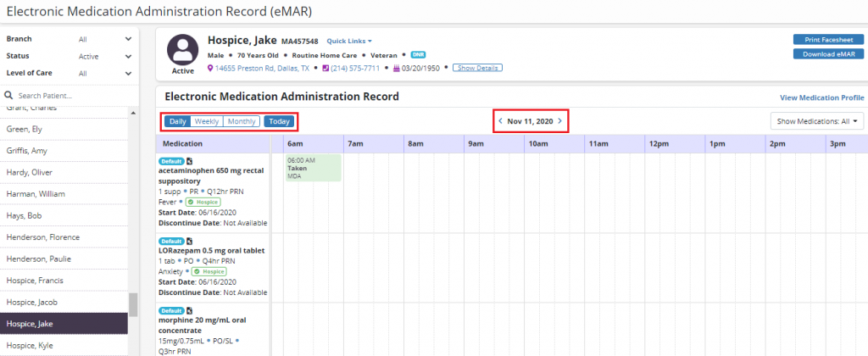
Task: Click the birthday cake icon by date of birth
Action: [x=395, y=68]
